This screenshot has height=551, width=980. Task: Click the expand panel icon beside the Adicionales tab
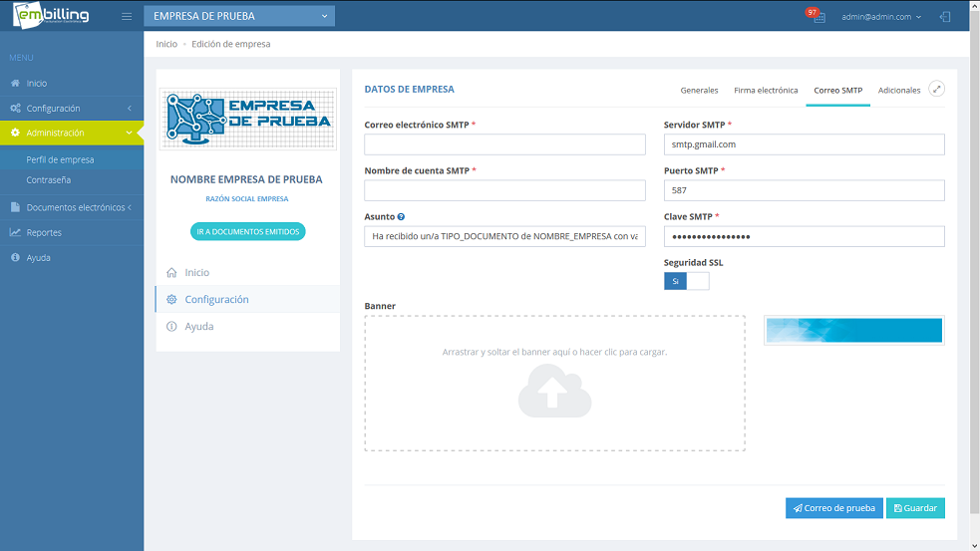[936, 90]
